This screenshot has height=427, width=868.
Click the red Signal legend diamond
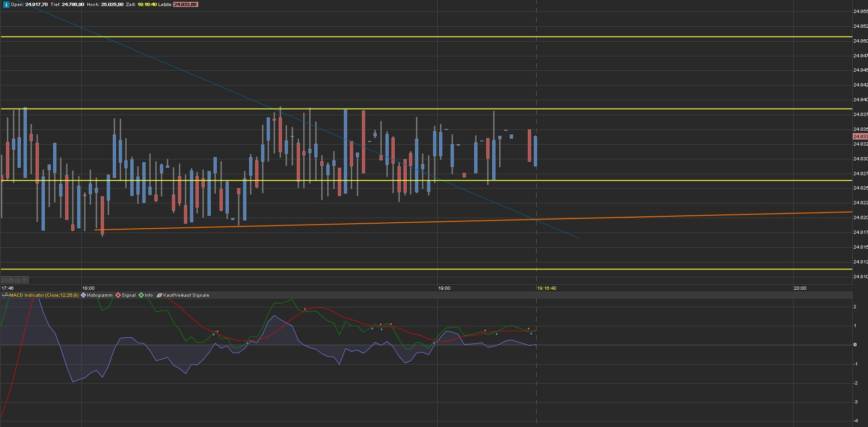tap(118, 295)
